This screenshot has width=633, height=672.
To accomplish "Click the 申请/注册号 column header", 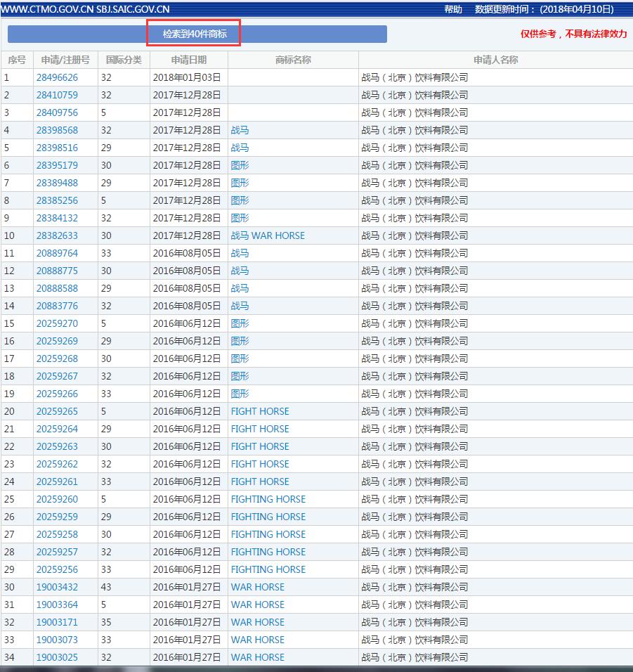I will coord(65,60).
